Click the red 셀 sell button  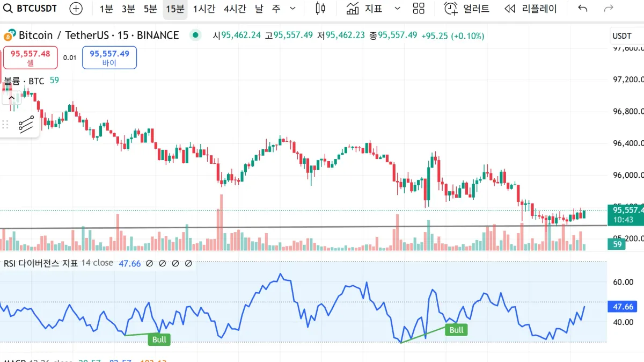coord(31,57)
